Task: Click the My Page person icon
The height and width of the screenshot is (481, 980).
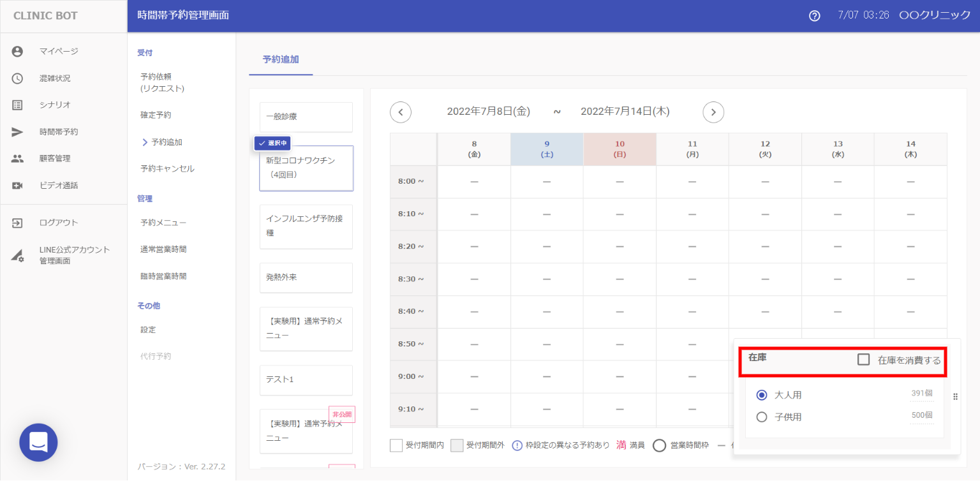Action: point(17,52)
